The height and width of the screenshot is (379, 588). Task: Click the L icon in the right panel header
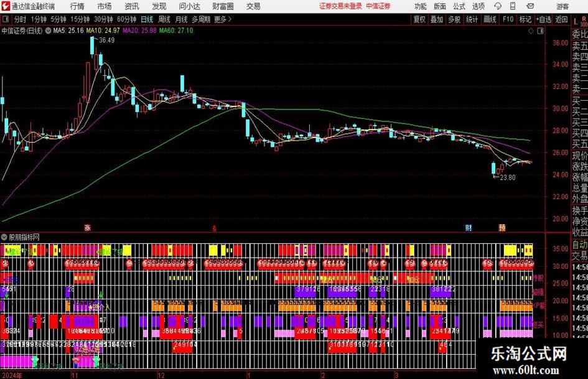coord(576,22)
